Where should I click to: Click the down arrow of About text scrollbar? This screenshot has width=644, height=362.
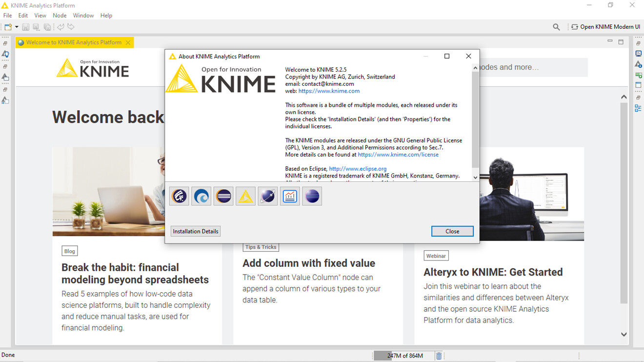475,178
